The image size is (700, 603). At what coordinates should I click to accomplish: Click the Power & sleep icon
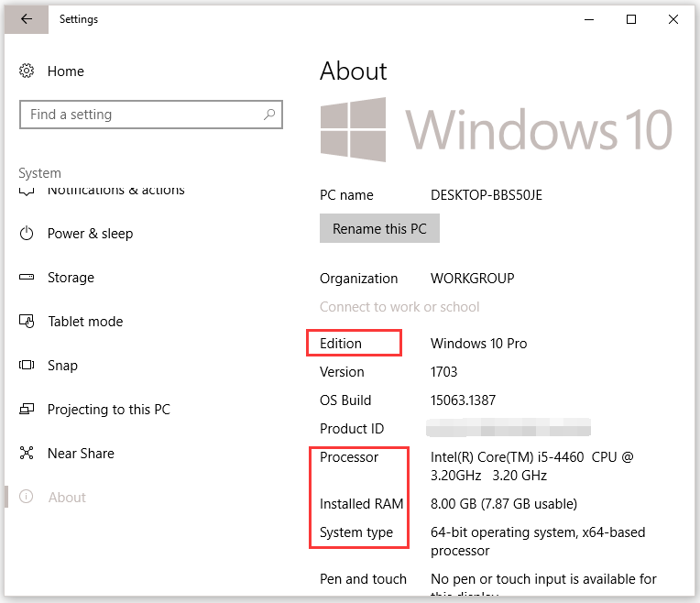click(x=27, y=233)
